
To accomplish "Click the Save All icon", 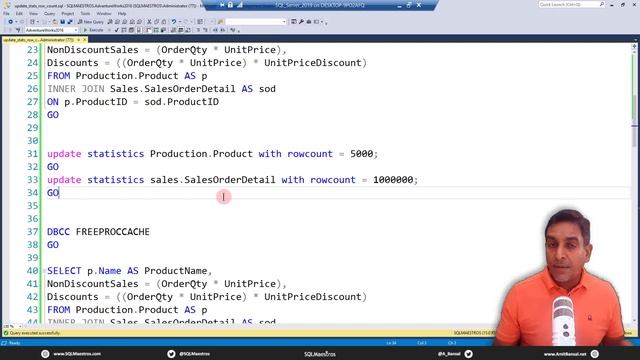I will [x=70, y=22].
